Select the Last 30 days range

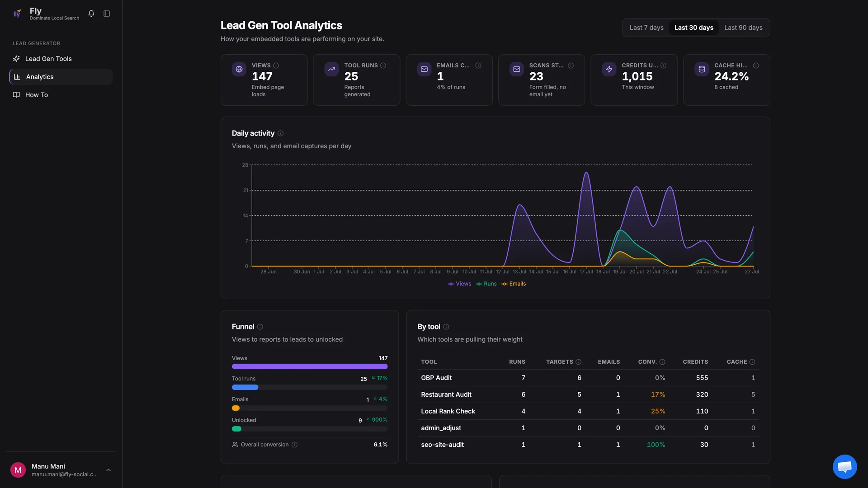pos(694,28)
